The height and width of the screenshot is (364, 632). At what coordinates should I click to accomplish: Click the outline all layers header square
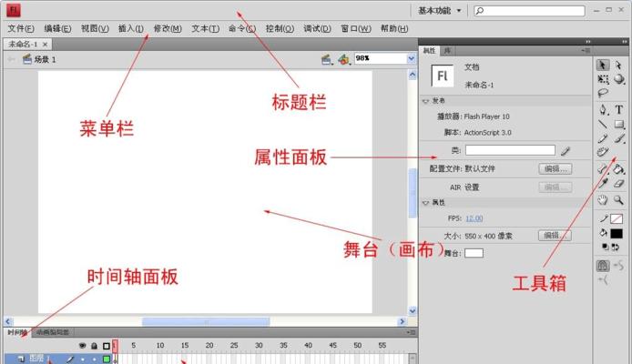[x=107, y=346]
